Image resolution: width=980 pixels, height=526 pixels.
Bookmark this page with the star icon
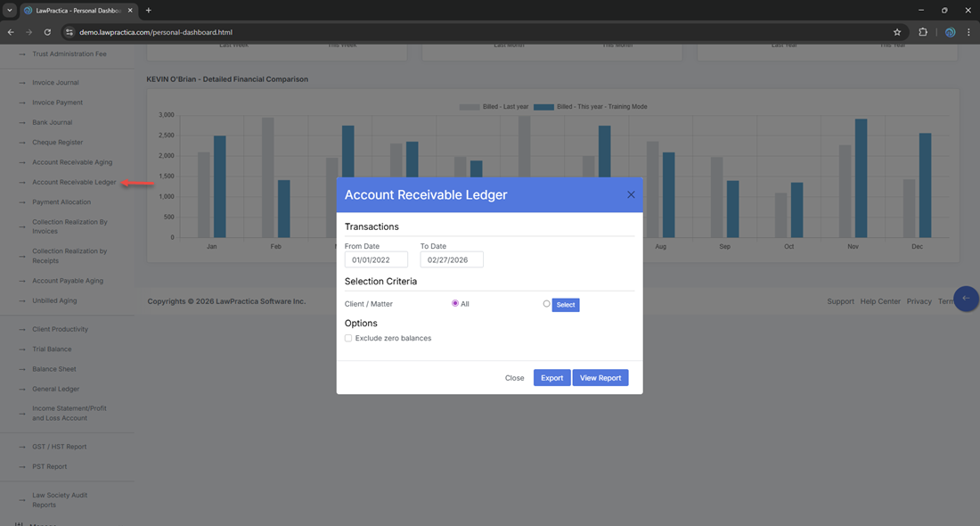pyautogui.click(x=897, y=32)
